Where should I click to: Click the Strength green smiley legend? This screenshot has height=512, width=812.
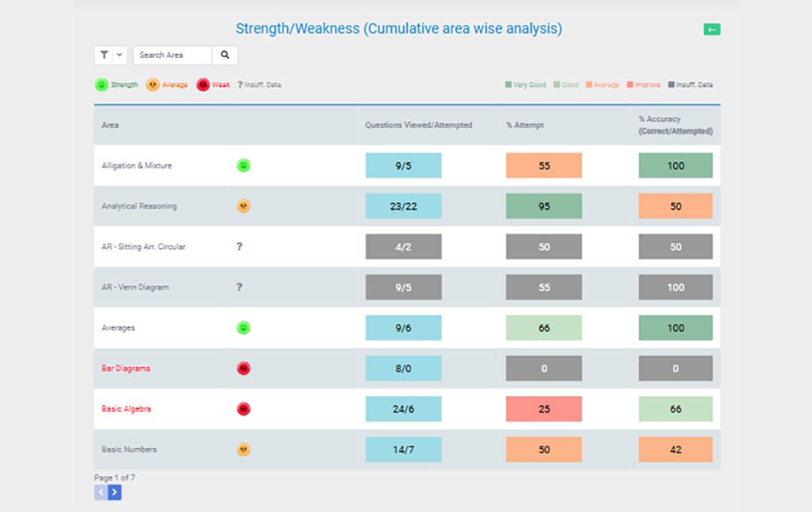coord(101,84)
